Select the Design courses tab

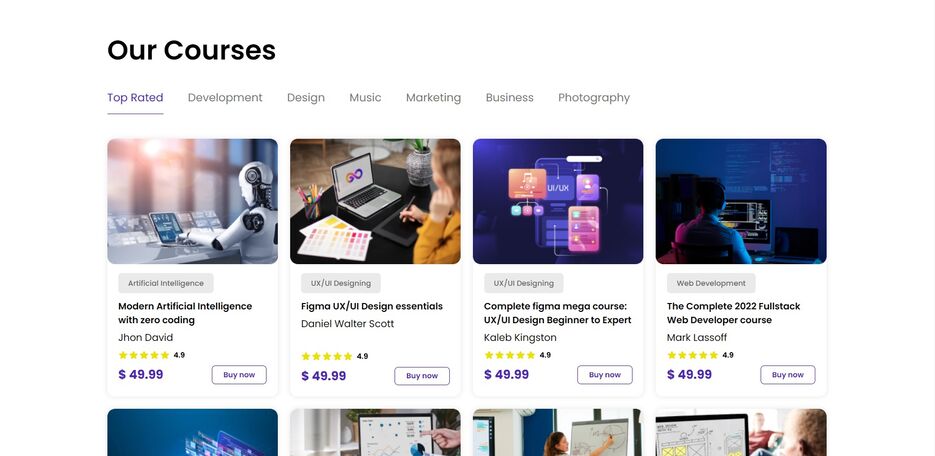point(306,98)
